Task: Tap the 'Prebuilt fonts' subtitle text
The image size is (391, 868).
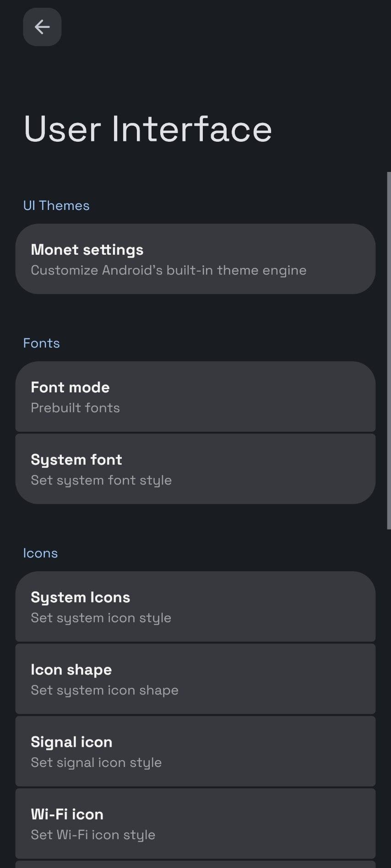Action: click(x=75, y=408)
